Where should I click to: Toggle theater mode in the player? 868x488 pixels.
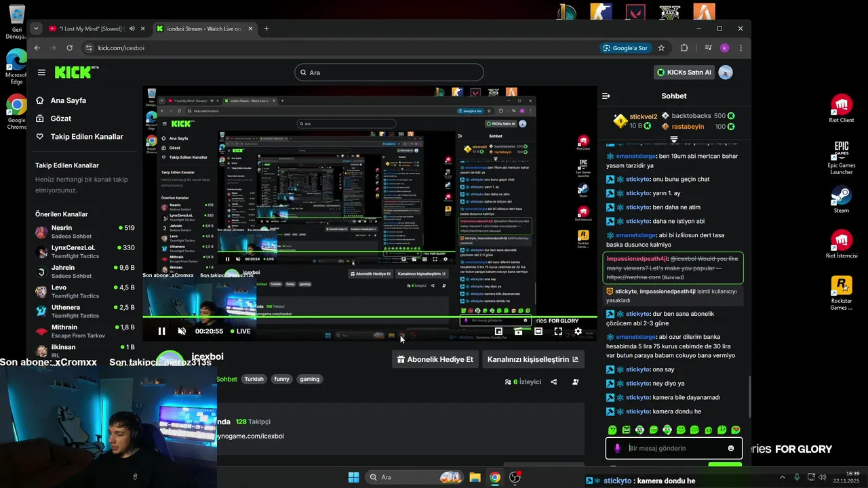538,331
